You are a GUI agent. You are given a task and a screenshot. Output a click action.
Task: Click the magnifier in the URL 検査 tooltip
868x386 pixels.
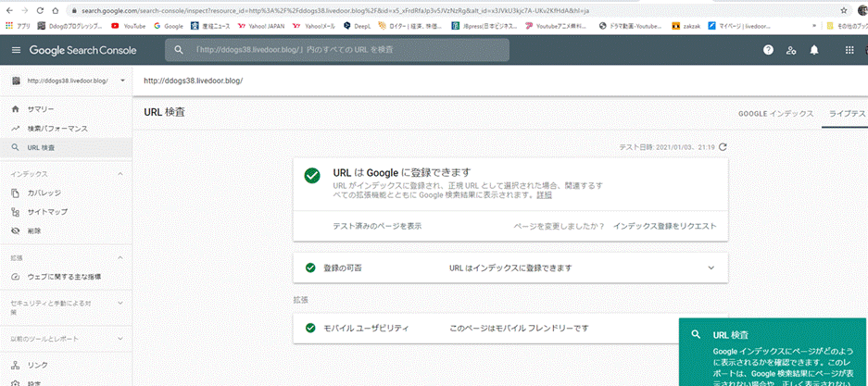(695, 334)
